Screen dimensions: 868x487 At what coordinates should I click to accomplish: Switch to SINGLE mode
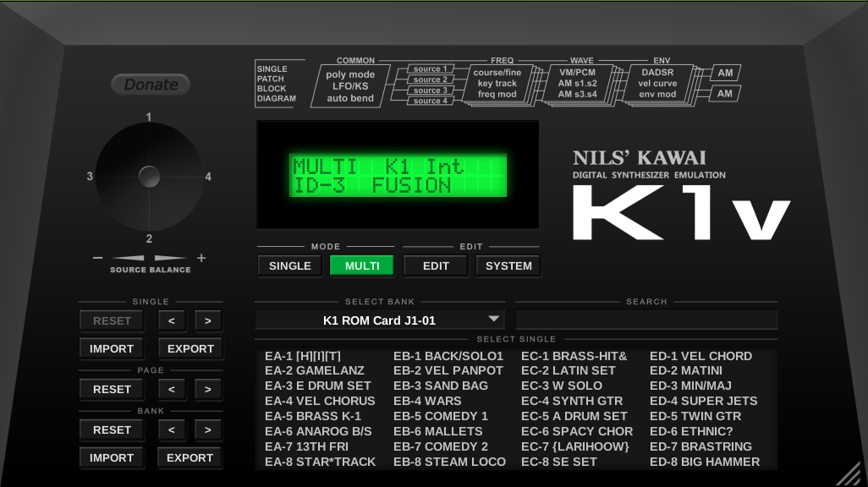tap(290, 265)
